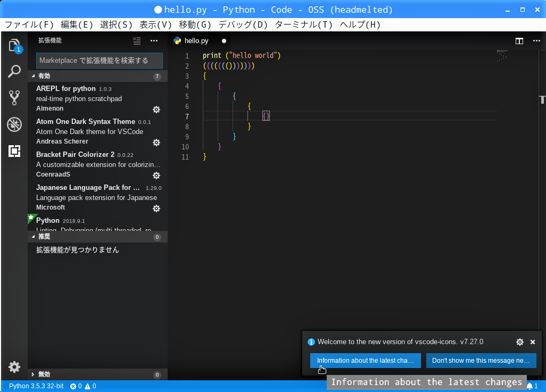Open editor more actions ellipsis

536,41
